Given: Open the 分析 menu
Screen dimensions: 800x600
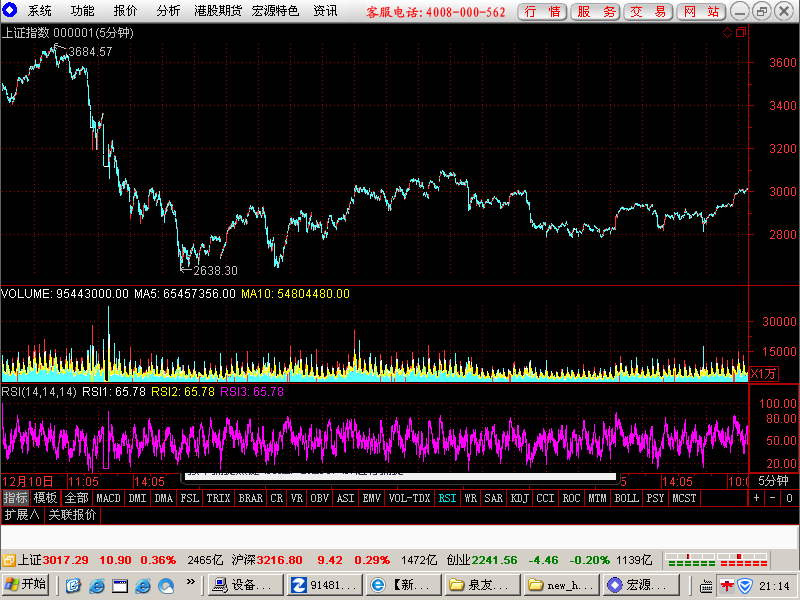Looking at the screenshot, I should pos(168,11).
